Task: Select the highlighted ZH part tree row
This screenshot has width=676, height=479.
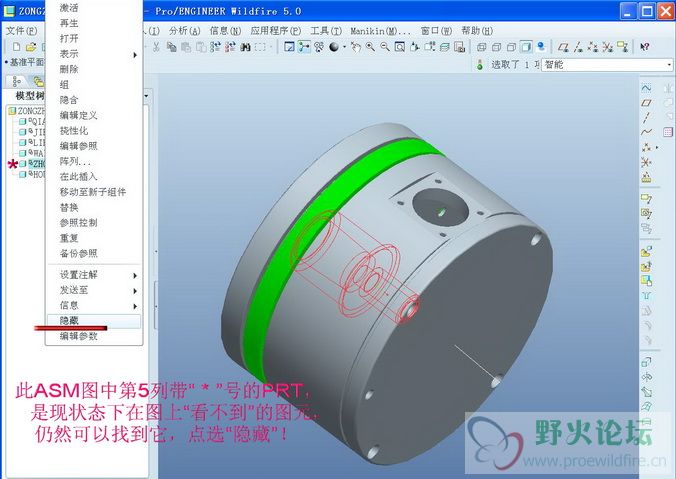Action: pyautogui.click(x=32, y=164)
